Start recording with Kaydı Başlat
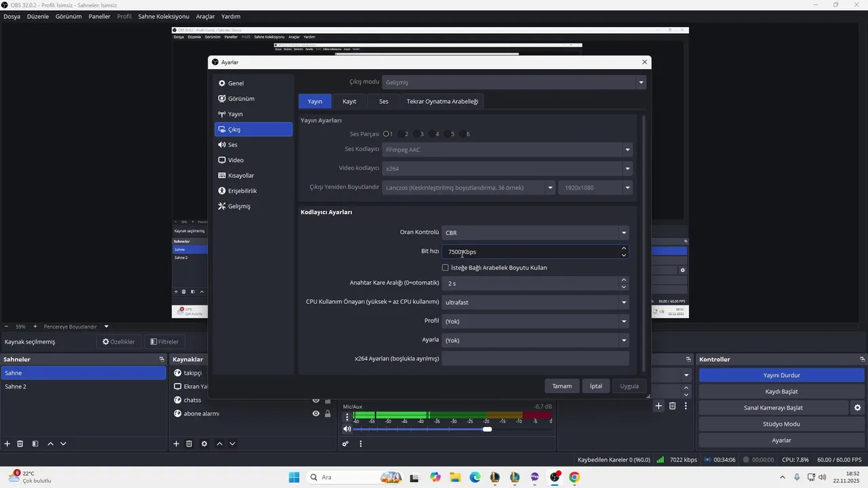Image resolution: width=868 pixels, height=488 pixels. click(782, 392)
